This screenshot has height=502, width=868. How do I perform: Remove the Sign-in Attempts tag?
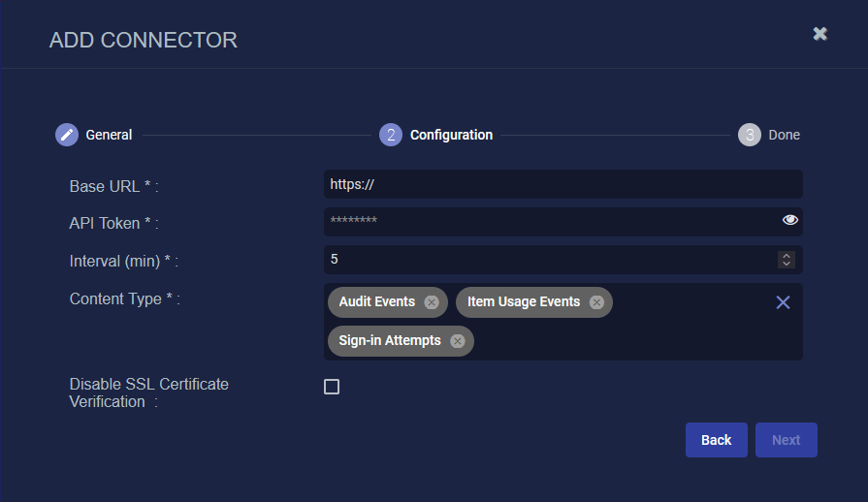pyautogui.click(x=457, y=341)
